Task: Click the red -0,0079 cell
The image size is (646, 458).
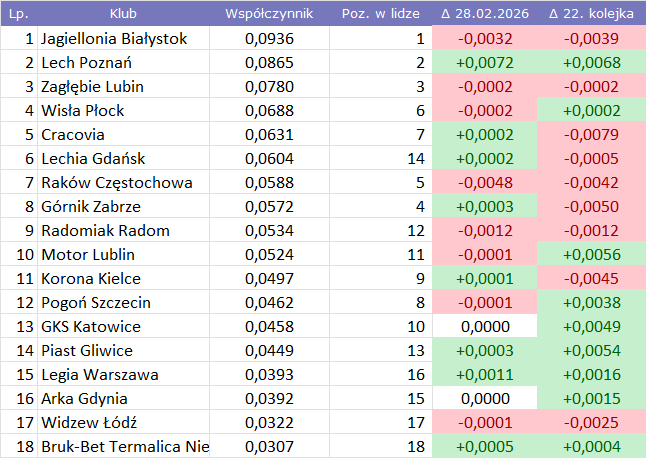Action: [x=591, y=135]
